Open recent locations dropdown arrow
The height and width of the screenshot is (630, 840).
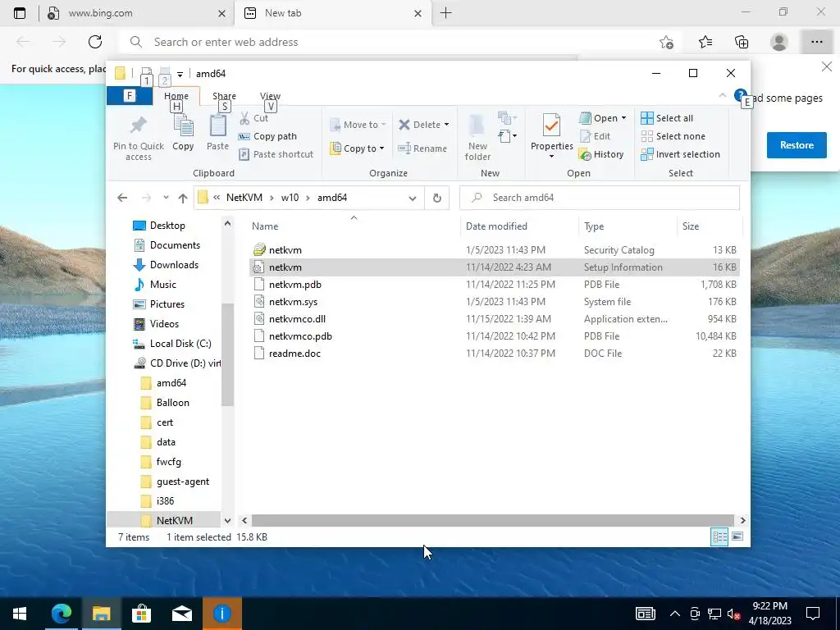[166, 198]
